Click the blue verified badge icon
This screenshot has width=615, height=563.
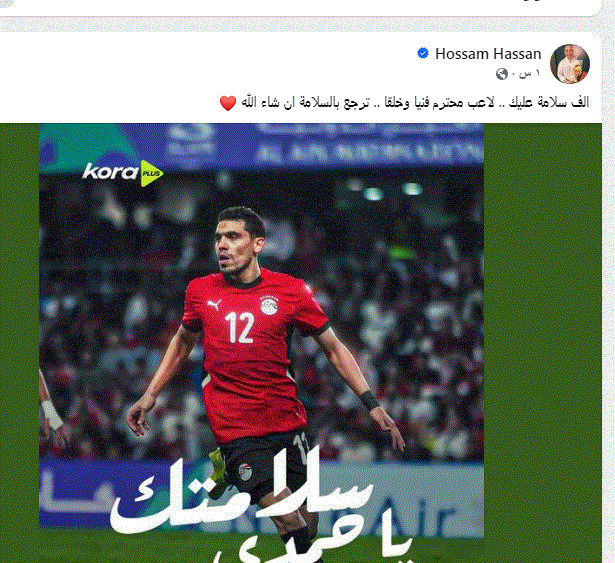tap(423, 53)
